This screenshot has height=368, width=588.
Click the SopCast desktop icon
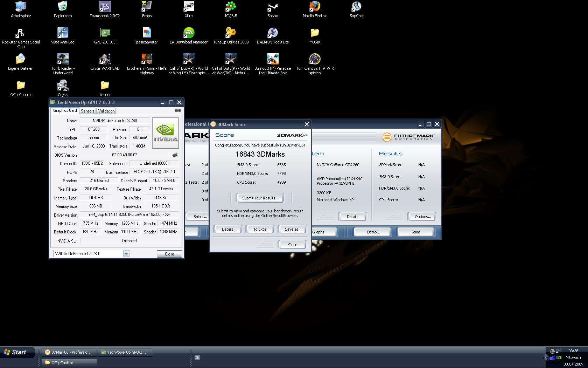click(357, 9)
